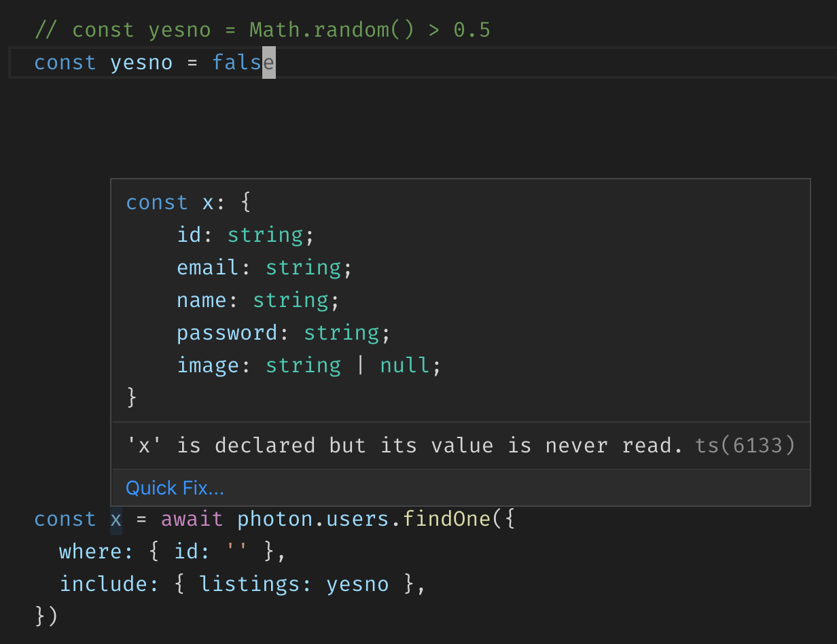The image size is (837, 644).
Task: Select the variable x in the hover tooltip
Action: (208, 202)
